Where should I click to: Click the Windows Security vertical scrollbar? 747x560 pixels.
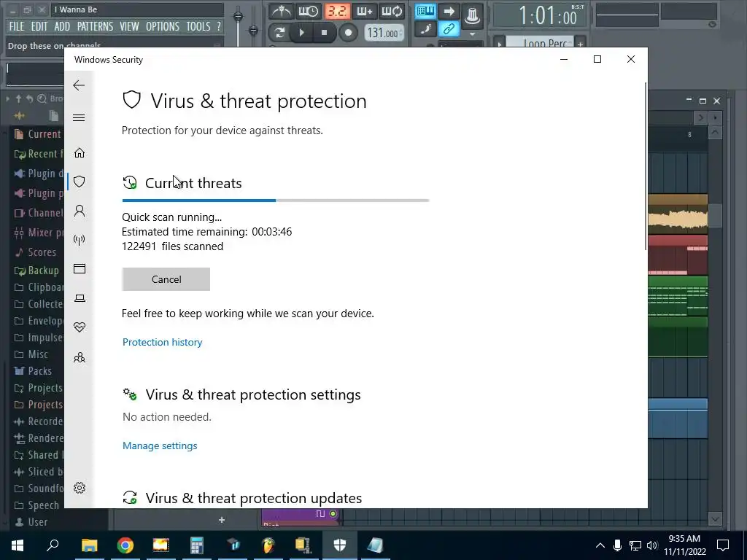point(646,166)
